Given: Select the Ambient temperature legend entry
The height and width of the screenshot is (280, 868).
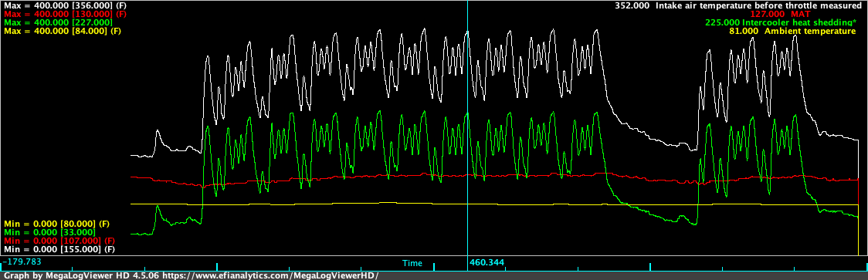Looking at the screenshot, I should point(792,32).
